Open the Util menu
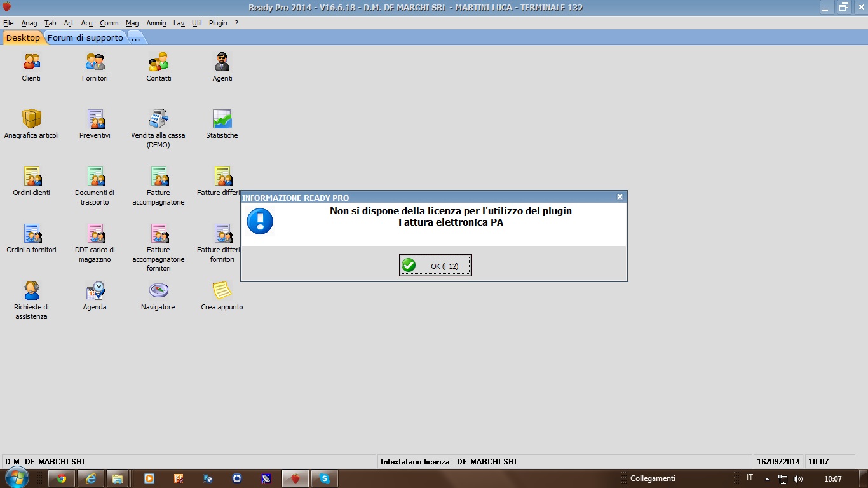This screenshot has width=868, height=488. [x=197, y=23]
